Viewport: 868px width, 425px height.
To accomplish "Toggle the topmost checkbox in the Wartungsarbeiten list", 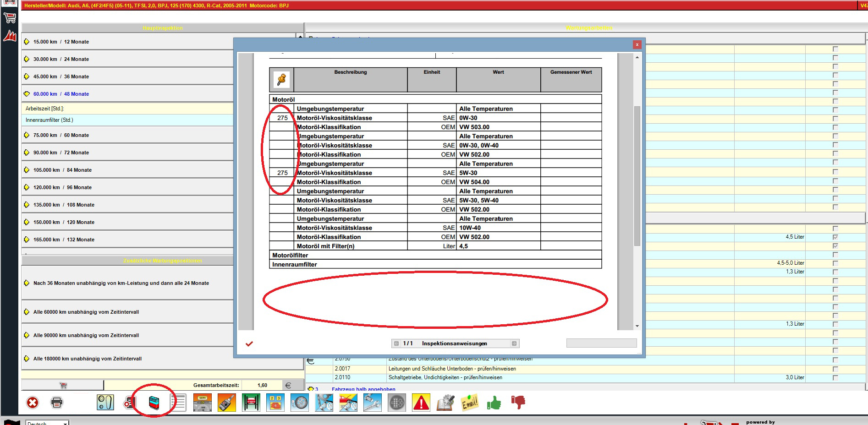I will point(835,49).
